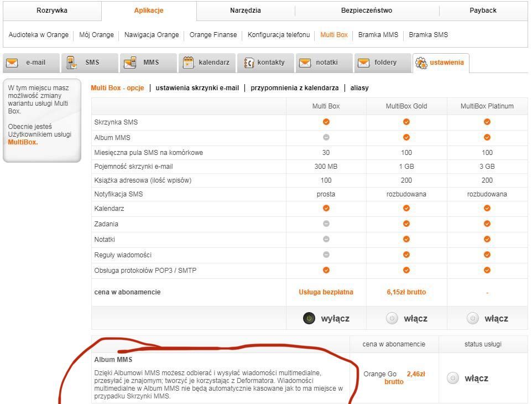Click the SMS phone icon
The image size is (532, 404).
(71, 63)
